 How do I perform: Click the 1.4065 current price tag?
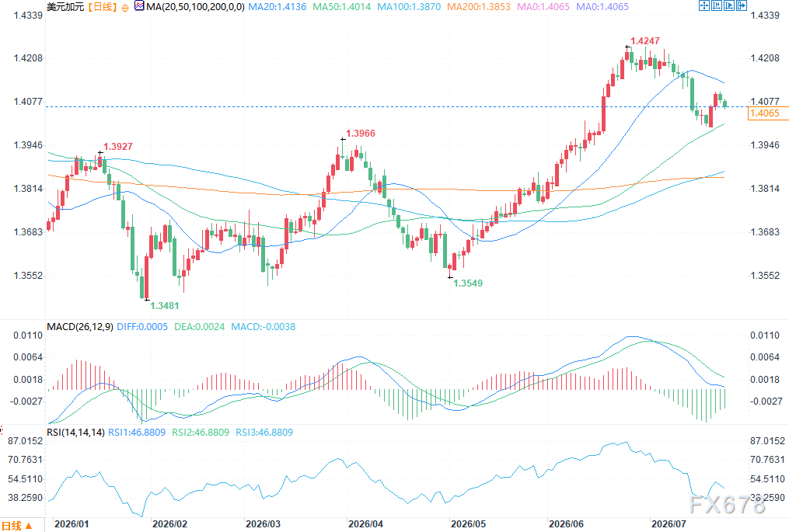(x=766, y=113)
